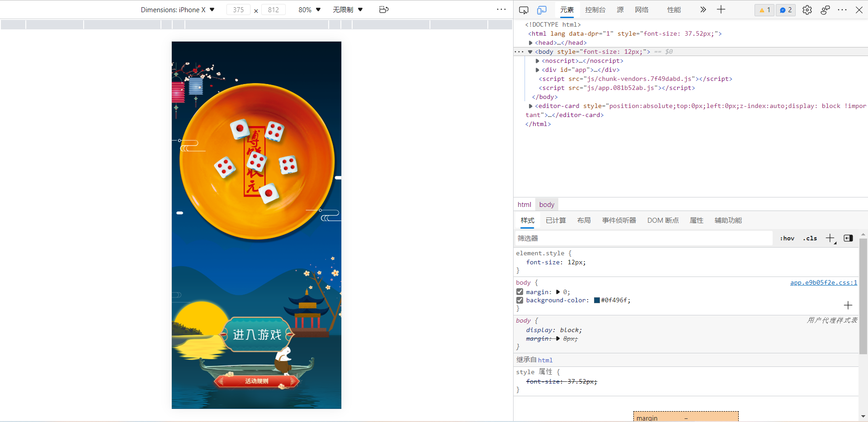Click the inspect element picker icon
This screenshot has width=868, height=422.
524,10
